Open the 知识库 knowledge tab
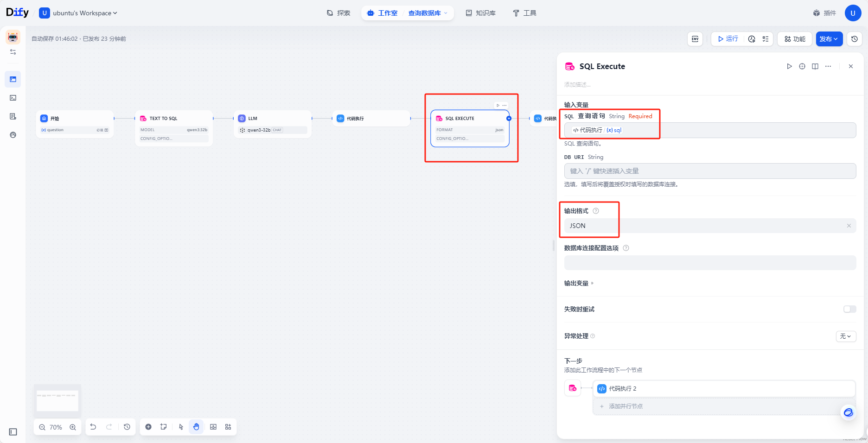The height and width of the screenshot is (443, 868). pyautogui.click(x=481, y=13)
